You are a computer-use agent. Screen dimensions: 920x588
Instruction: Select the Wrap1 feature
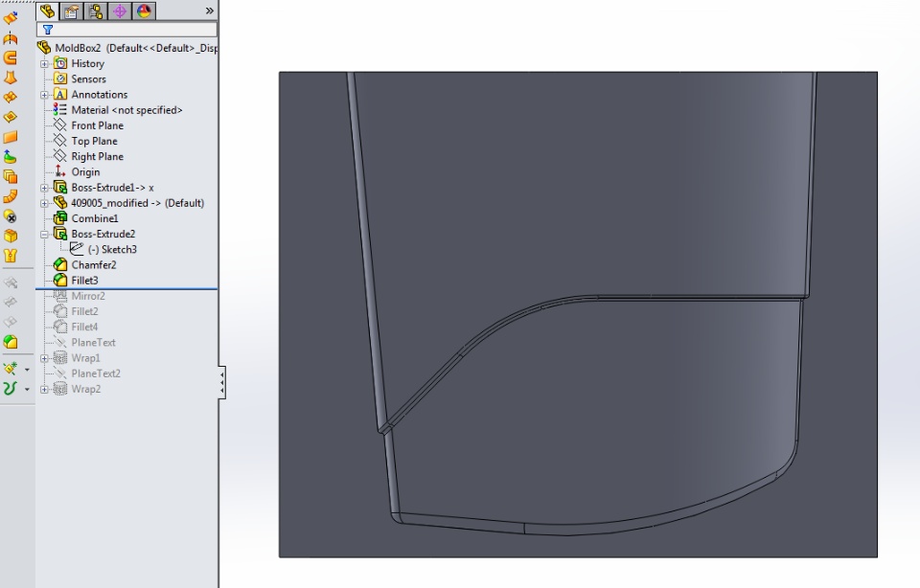click(x=77, y=358)
